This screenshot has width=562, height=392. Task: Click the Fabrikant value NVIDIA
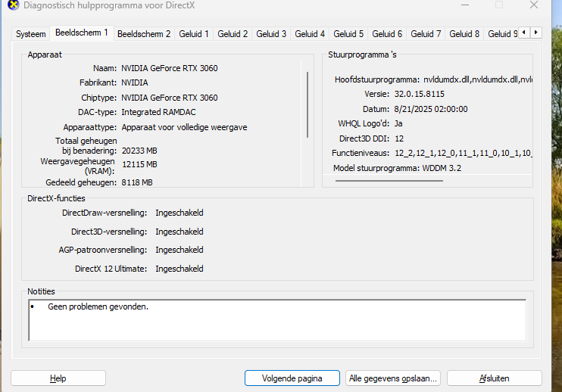134,82
